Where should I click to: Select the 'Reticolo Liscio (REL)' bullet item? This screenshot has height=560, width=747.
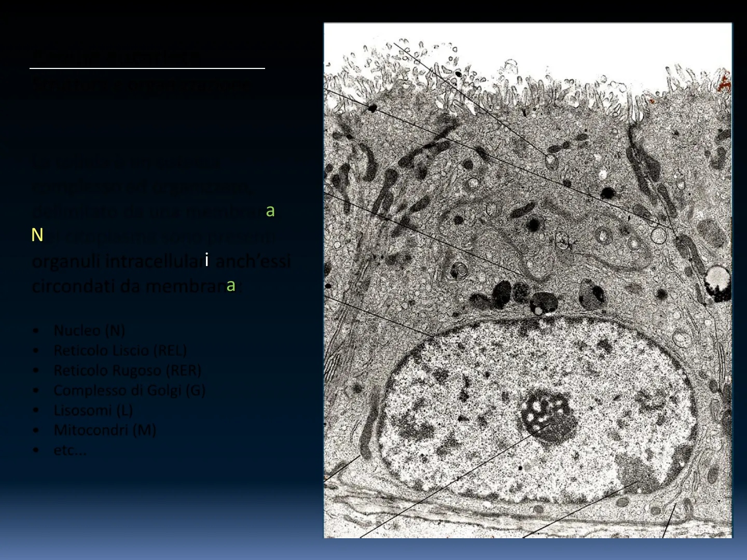coord(120,351)
